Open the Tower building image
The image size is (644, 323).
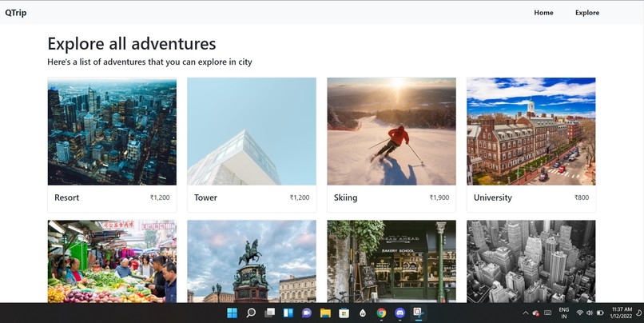[252, 131]
